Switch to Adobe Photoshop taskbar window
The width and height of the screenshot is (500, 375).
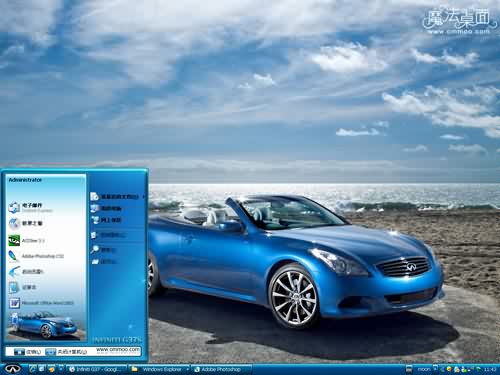(222, 369)
